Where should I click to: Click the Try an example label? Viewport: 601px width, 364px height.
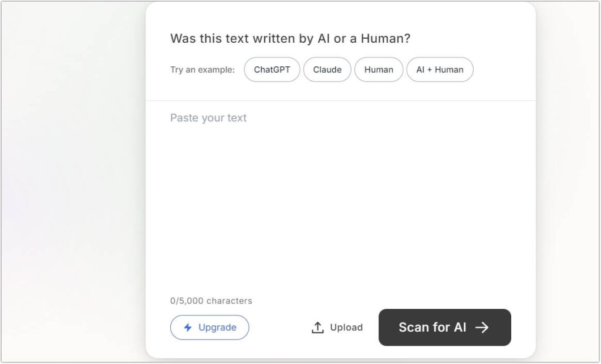tap(202, 70)
